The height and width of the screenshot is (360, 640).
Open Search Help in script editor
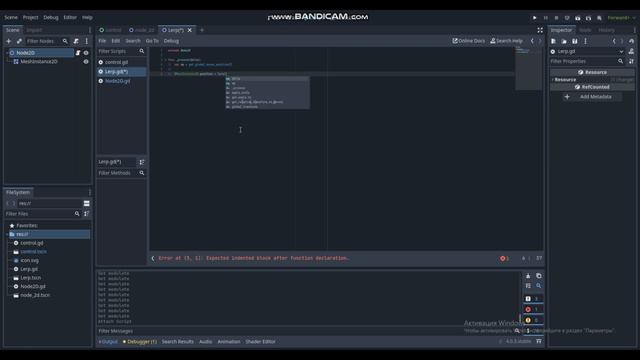506,41
